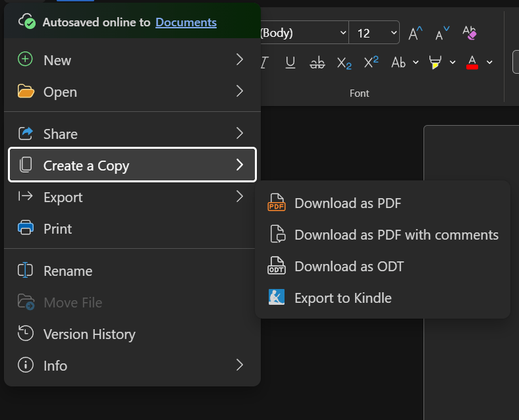
Task: Click the Increase Font Size icon
Action: coord(416,33)
